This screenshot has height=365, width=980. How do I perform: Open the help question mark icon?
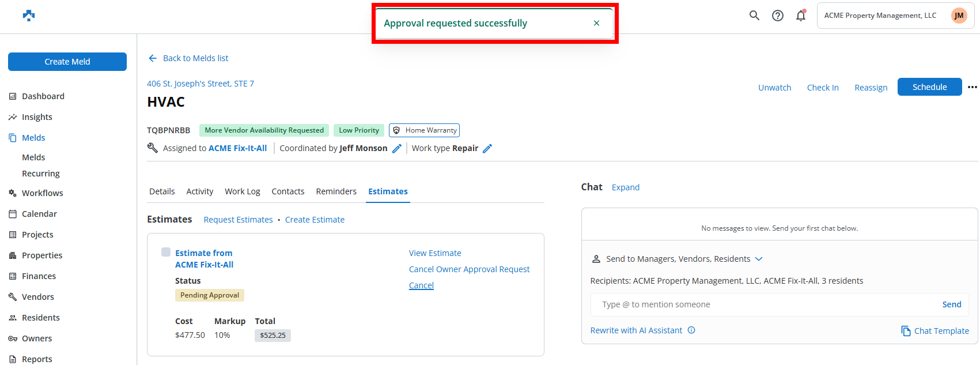click(778, 16)
